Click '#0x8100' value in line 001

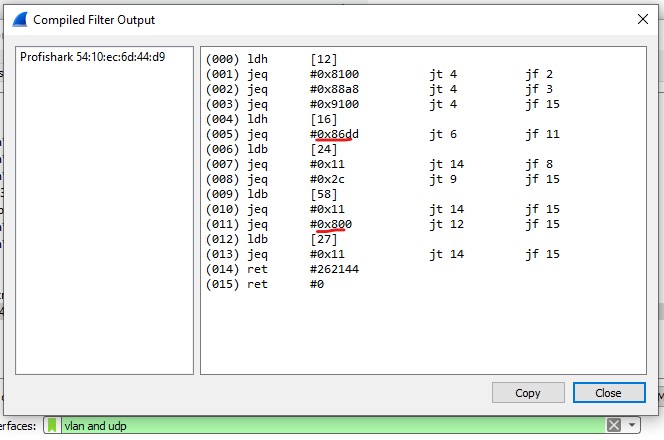pos(334,74)
